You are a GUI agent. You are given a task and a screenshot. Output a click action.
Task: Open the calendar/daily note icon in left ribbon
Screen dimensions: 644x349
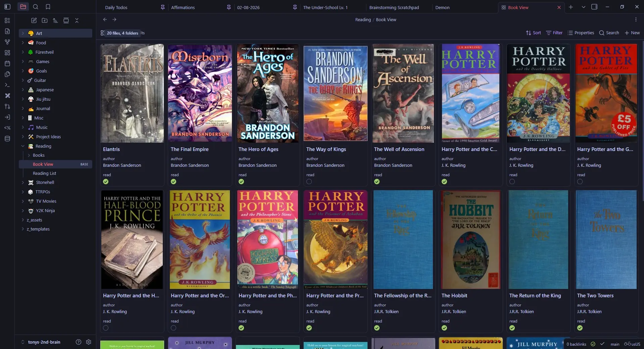point(7,63)
